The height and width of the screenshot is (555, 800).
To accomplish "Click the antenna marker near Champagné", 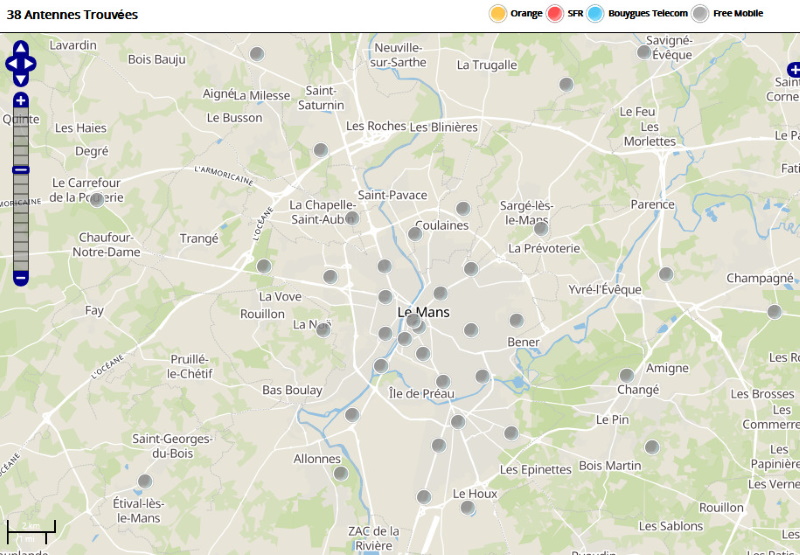I will [x=774, y=312].
